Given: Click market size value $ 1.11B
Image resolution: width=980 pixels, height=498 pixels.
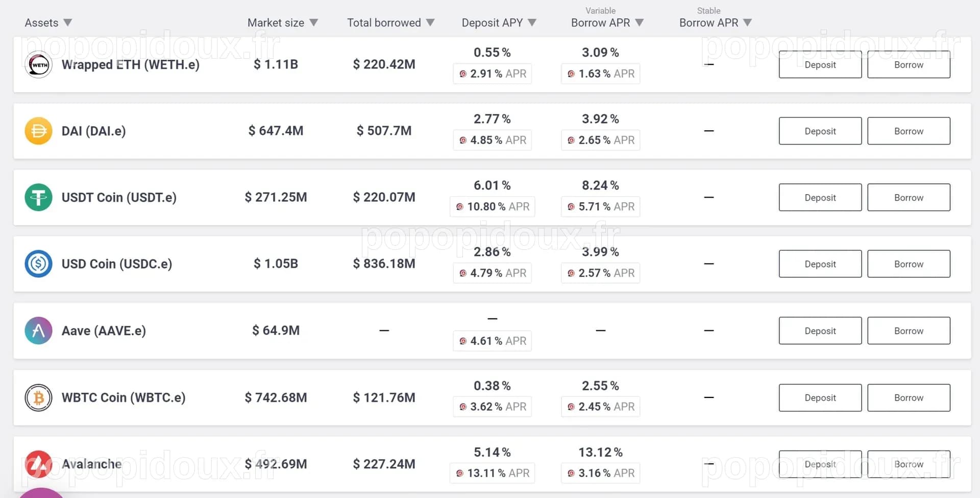Looking at the screenshot, I should coord(276,64).
